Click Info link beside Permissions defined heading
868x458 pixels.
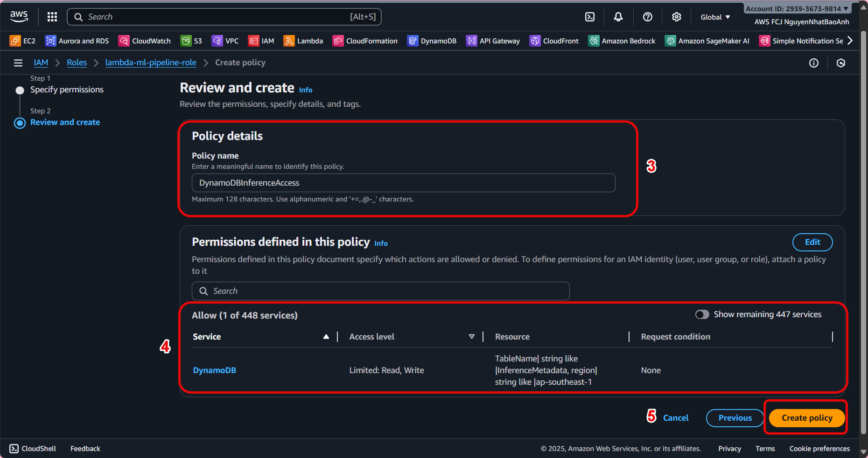[381, 243]
